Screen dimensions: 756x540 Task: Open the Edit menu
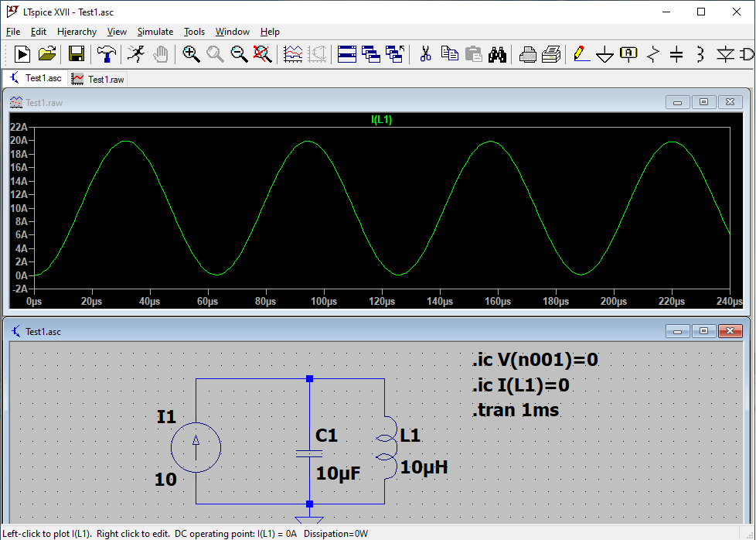(38, 32)
